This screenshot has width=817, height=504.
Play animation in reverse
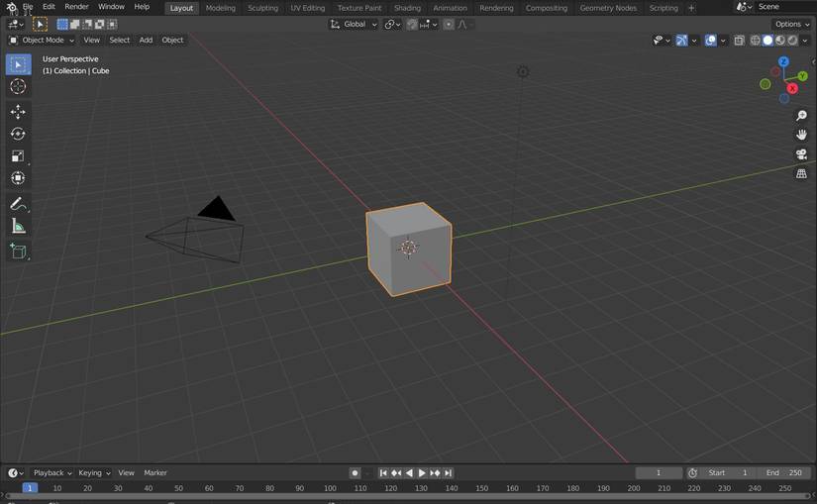409,472
